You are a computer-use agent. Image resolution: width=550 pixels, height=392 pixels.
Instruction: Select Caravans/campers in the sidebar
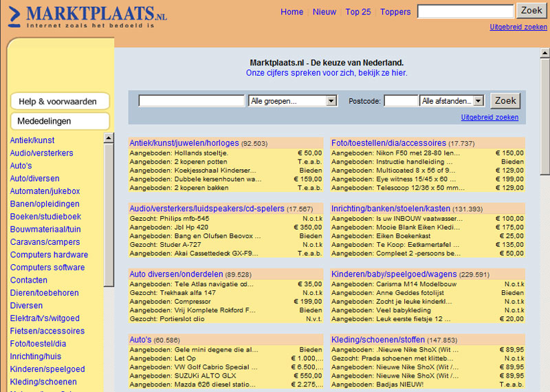pyautogui.click(x=45, y=242)
